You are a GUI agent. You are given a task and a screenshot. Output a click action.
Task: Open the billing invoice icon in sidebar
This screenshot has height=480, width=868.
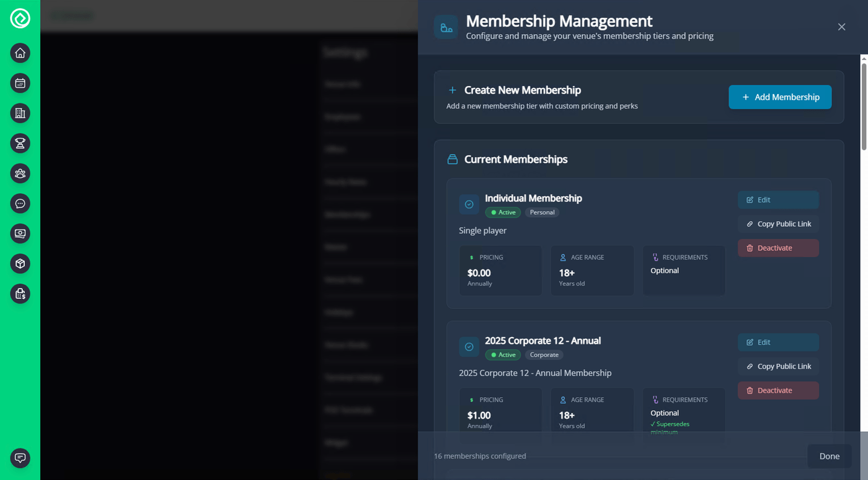click(20, 294)
